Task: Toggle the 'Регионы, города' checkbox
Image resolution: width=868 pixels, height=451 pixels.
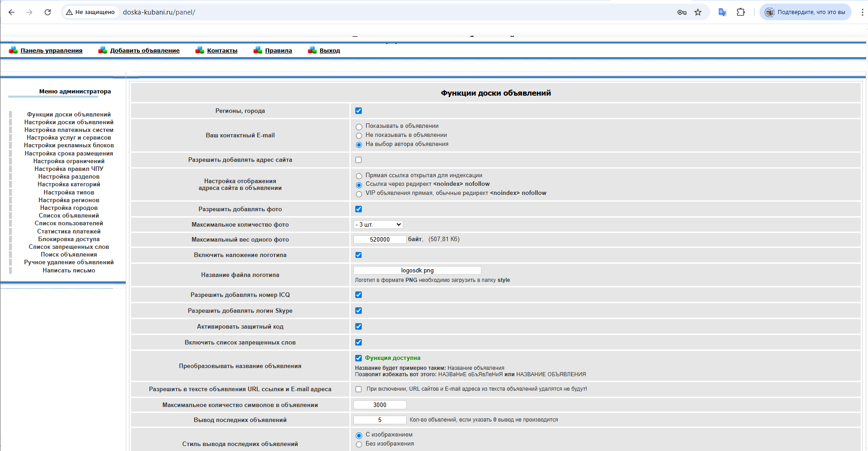Action: pyautogui.click(x=358, y=111)
